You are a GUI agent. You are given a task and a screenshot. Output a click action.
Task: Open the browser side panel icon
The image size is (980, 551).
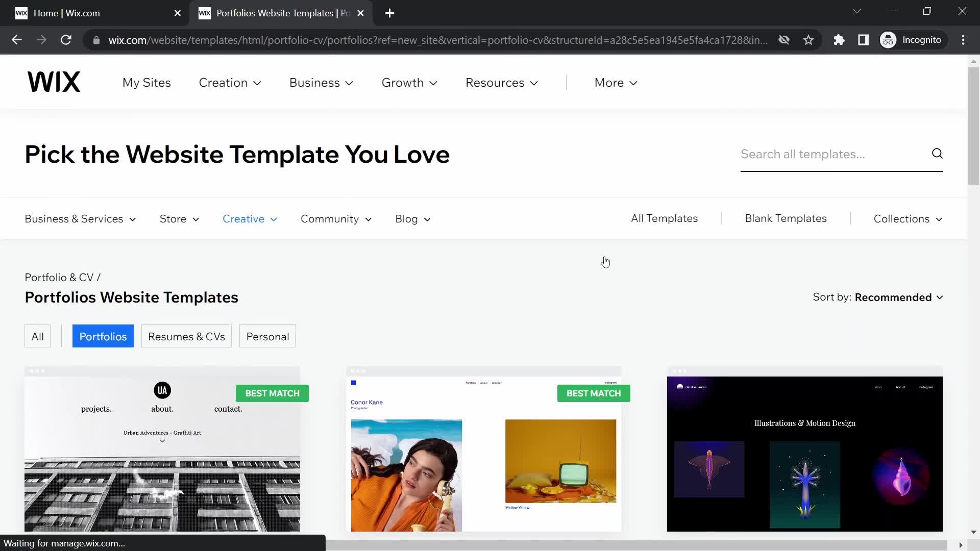(x=864, y=40)
